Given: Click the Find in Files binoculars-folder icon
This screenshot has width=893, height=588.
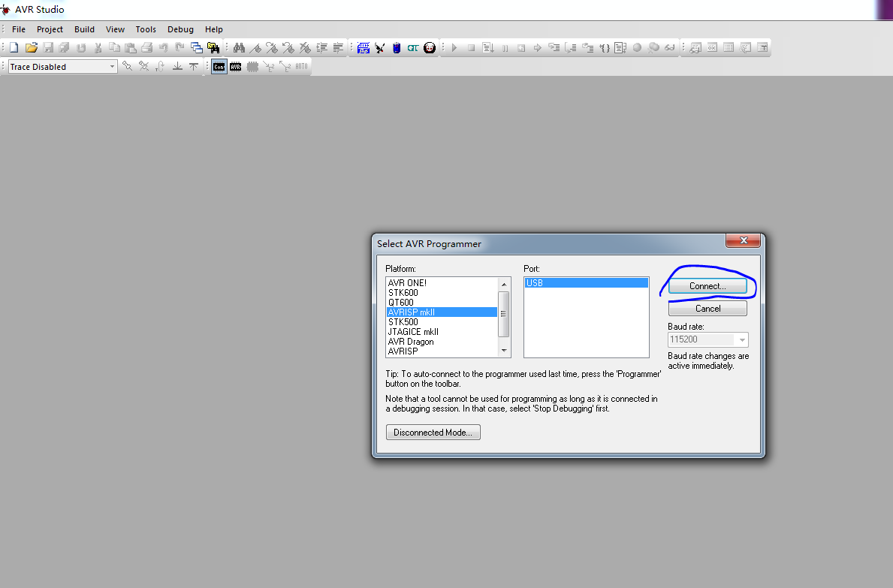Looking at the screenshot, I should (x=213, y=48).
